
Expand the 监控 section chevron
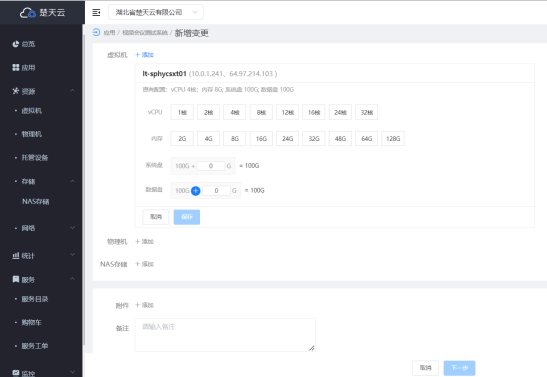pyautogui.click(x=72, y=372)
